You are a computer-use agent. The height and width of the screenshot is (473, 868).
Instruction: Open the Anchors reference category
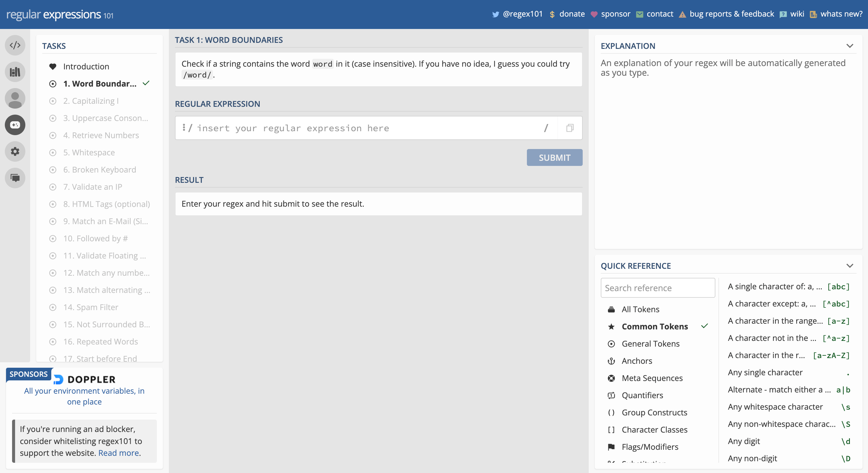point(636,361)
